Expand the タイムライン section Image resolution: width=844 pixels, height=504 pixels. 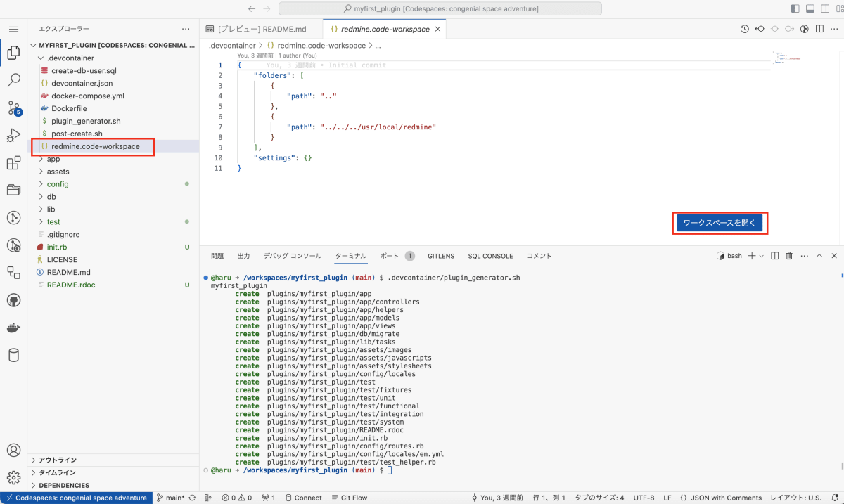coord(114,472)
